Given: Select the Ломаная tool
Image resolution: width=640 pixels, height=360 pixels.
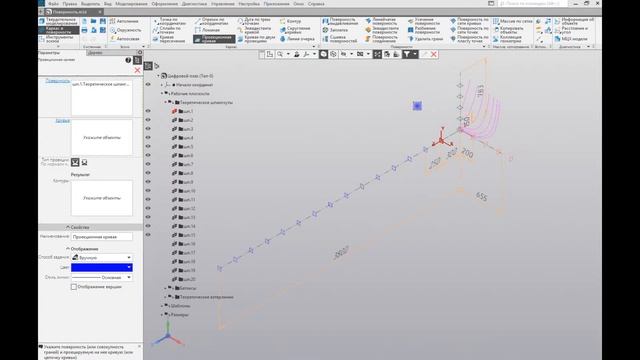Looking at the screenshot, I should tap(207, 30).
